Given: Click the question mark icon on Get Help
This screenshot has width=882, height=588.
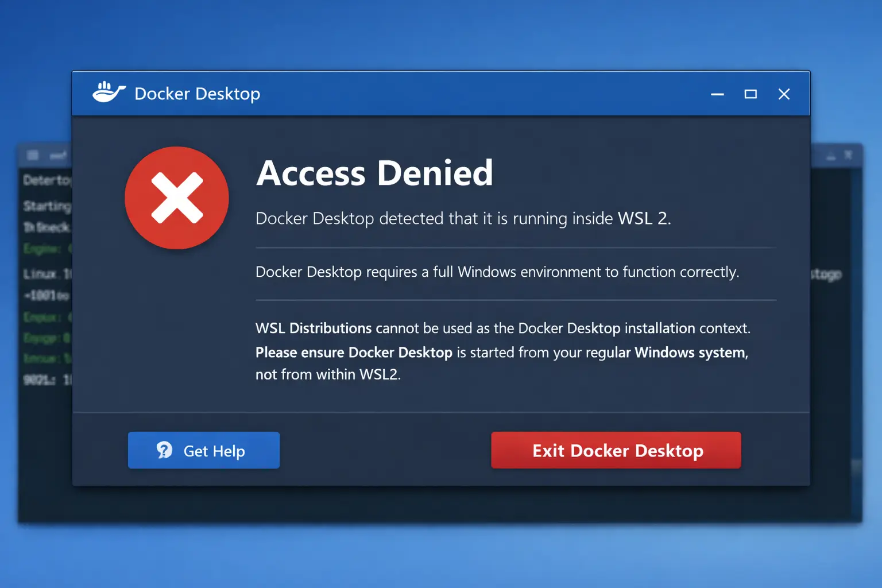Looking at the screenshot, I should pyautogui.click(x=164, y=450).
